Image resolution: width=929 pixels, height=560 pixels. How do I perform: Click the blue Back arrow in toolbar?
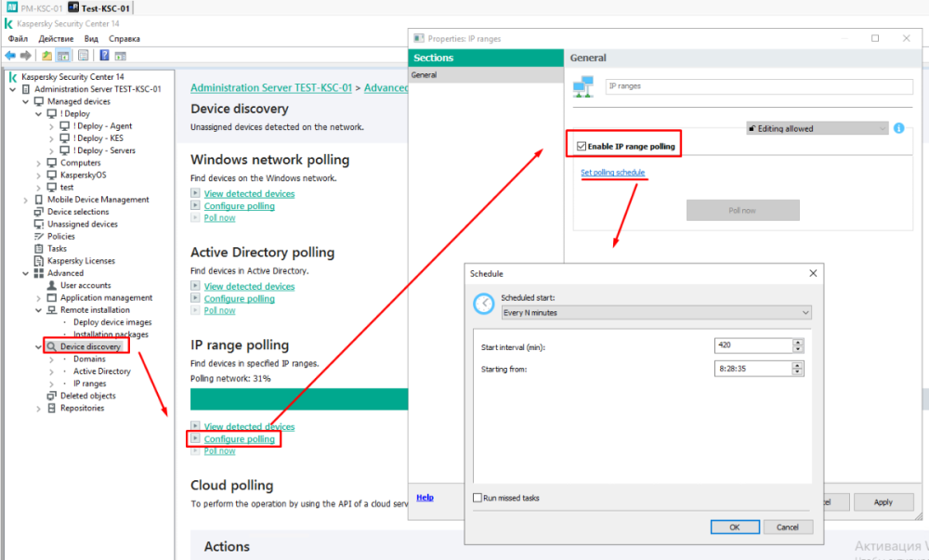(x=10, y=56)
